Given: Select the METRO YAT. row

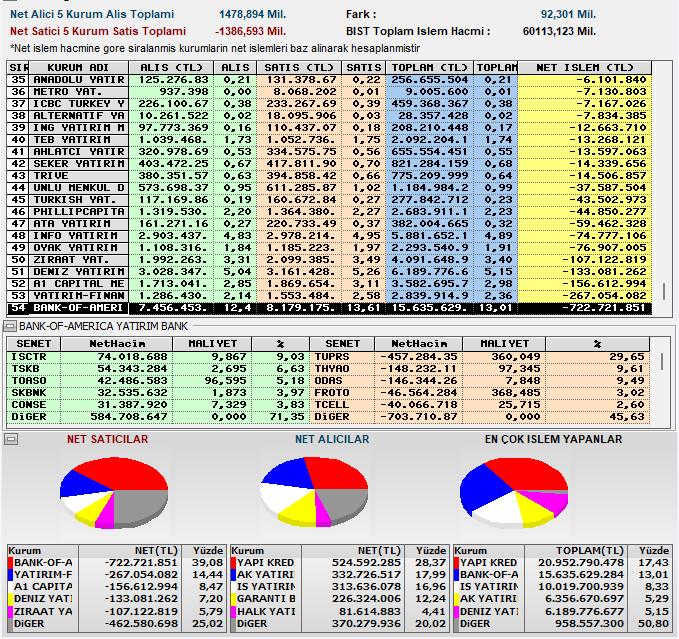Looking at the screenshot, I should pyautogui.click(x=329, y=92).
